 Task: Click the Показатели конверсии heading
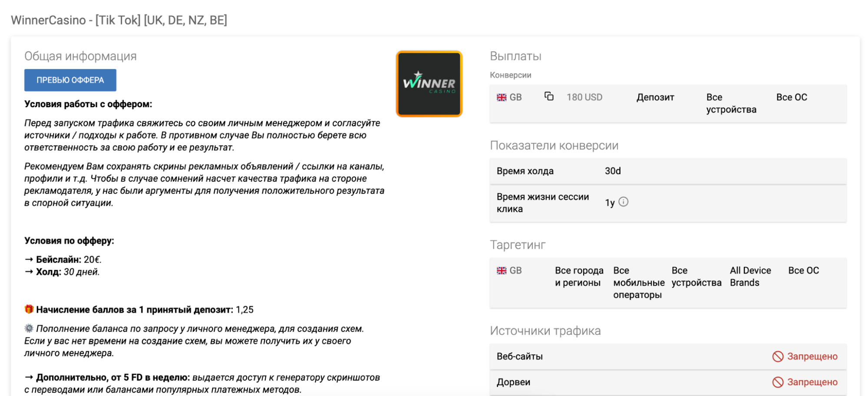[554, 145]
